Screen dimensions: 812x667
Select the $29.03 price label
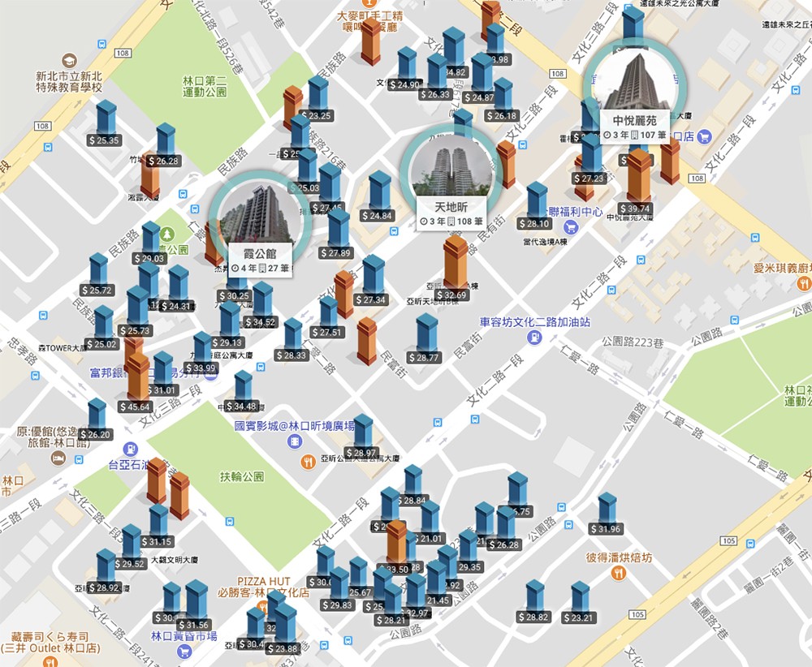coord(149,258)
